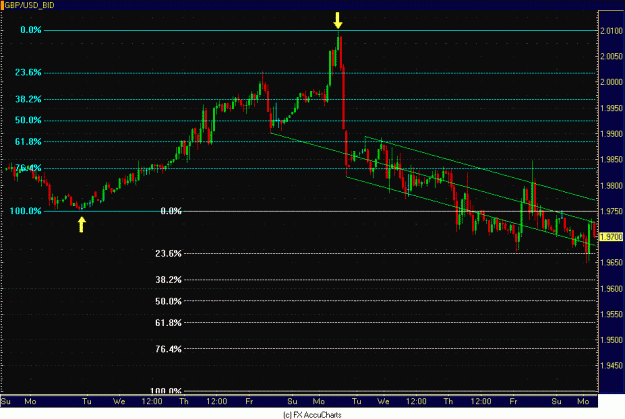
Task: Select the yellow 1.9700 current price marker
Action: coord(611,237)
